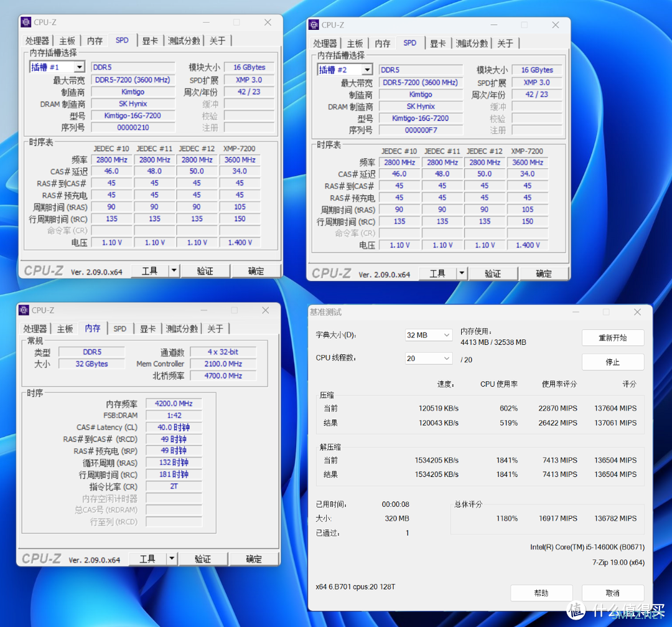This screenshot has width=672, height=627.
Task: Switch to 处理器 tab in slot #1 window
Action: (37, 40)
